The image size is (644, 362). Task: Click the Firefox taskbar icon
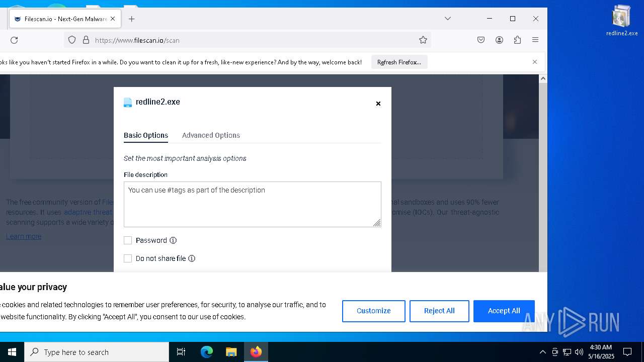tap(256, 352)
